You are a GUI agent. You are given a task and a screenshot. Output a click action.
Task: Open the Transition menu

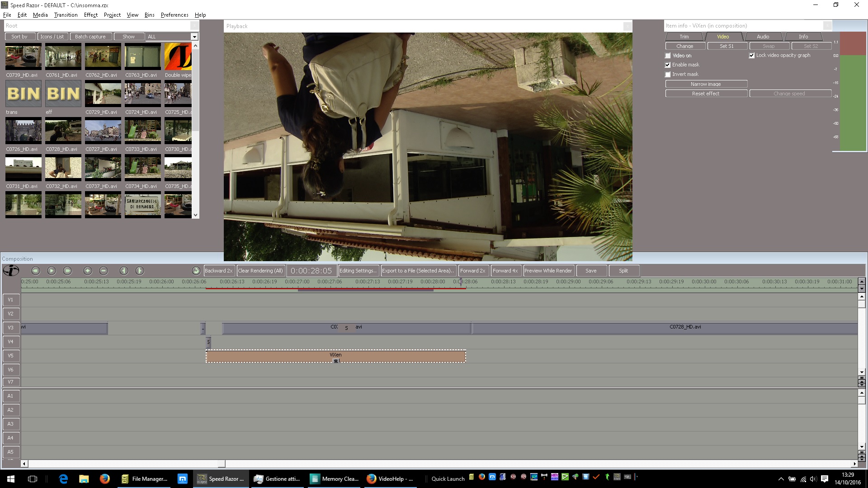point(66,15)
